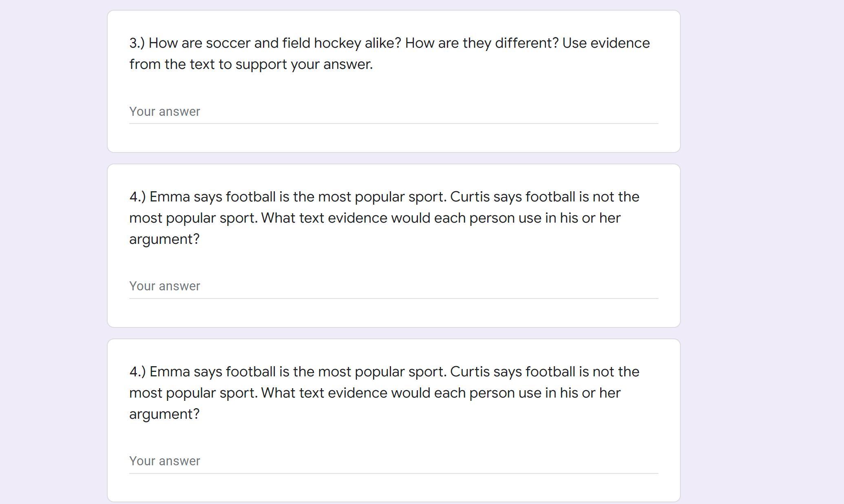Click the word "different?" in question 3
This screenshot has width=844, height=504.
click(x=526, y=43)
